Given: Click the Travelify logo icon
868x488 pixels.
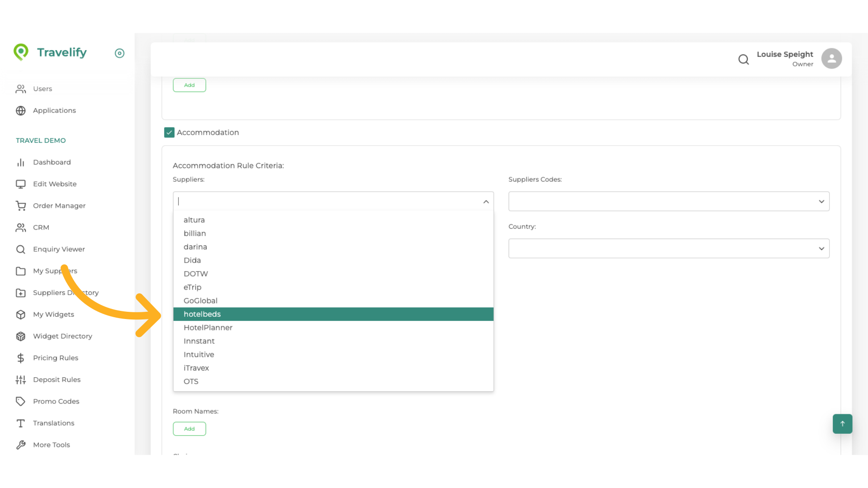Looking at the screenshot, I should [x=21, y=52].
